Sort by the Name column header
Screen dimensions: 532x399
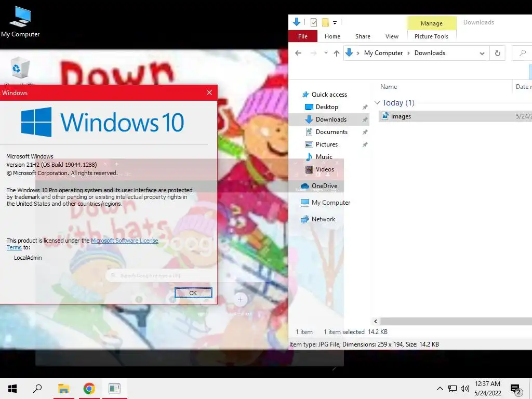389,87
